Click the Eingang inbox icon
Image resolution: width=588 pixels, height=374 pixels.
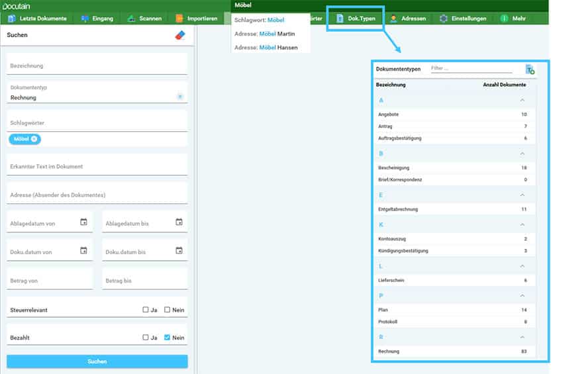(85, 19)
